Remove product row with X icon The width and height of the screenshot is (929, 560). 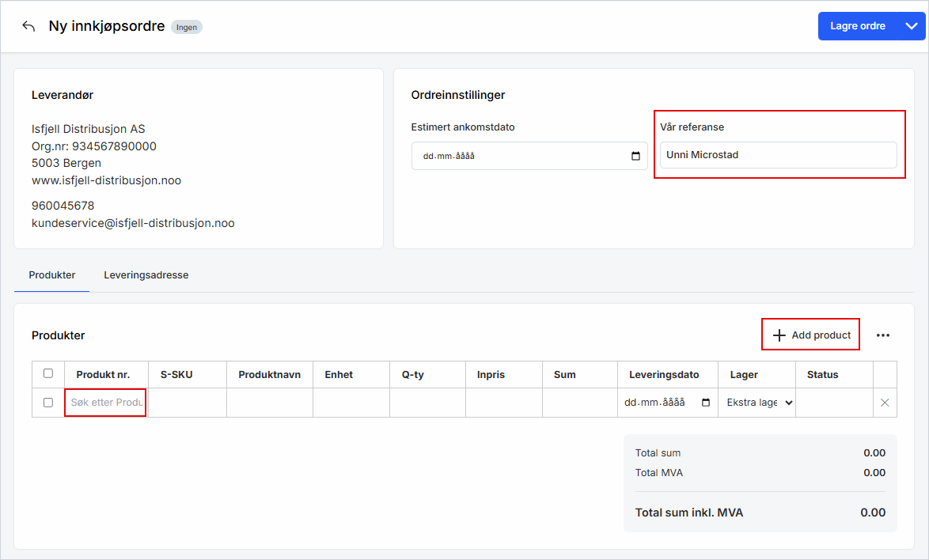pyautogui.click(x=885, y=403)
